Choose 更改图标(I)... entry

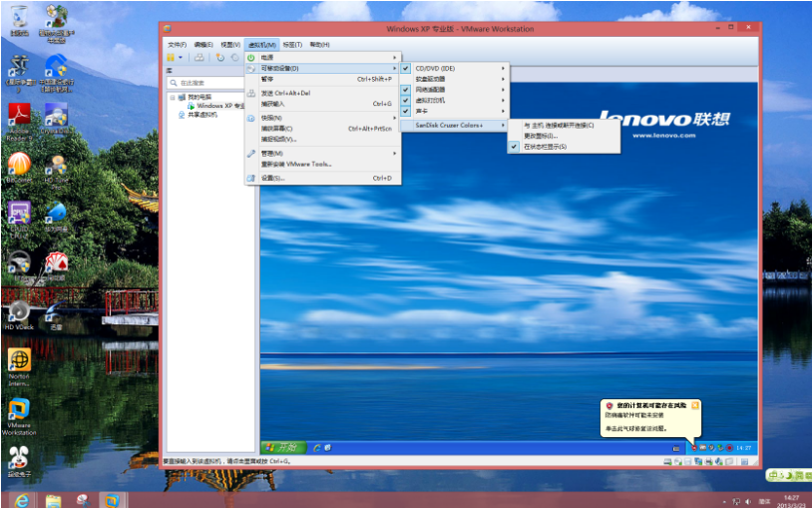pos(564,136)
